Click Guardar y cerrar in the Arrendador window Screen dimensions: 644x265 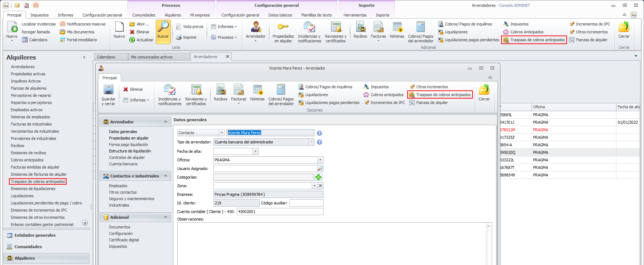coord(108,95)
